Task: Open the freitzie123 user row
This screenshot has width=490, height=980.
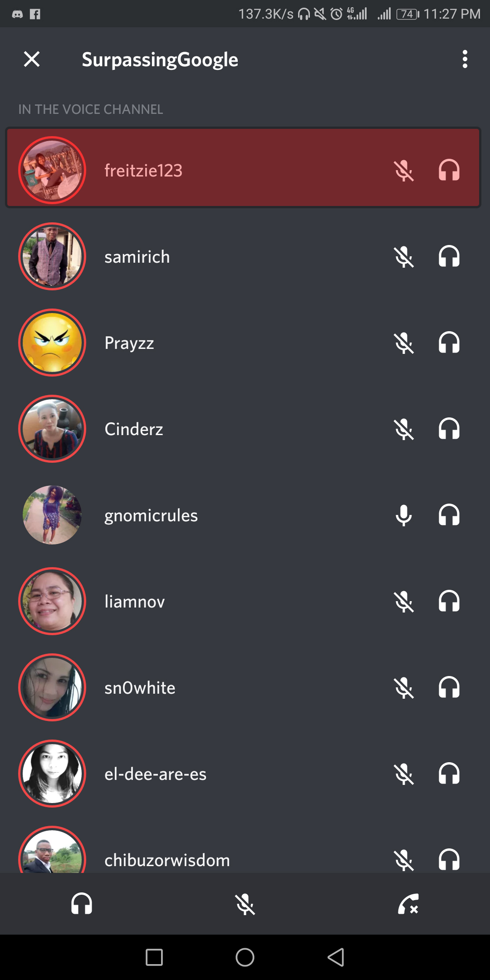Action: (243, 168)
